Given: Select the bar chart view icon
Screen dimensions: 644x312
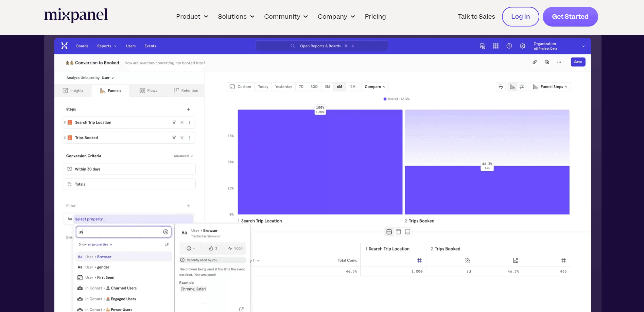Looking at the screenshot, I should [512, 87].
